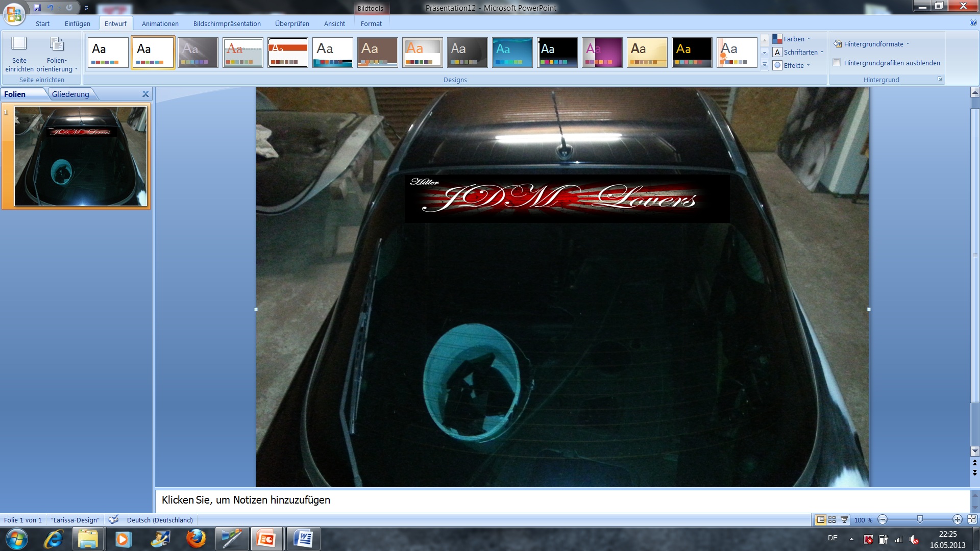Click the Seite einrichten page setup icon

(19, 44)
